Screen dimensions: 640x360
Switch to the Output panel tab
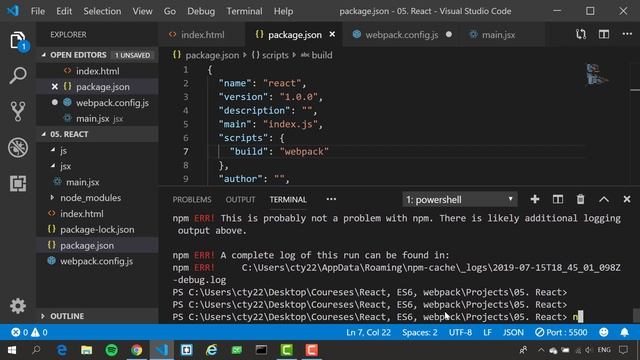coord(240,200)
